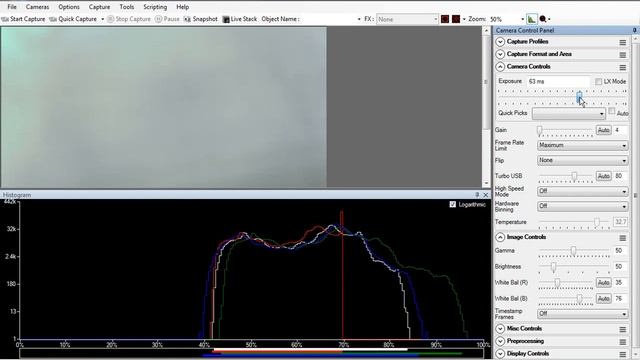Screen dimensions: 640x360
Task: Take a Snapshot from the toolbar
Action: pos(200,19)
